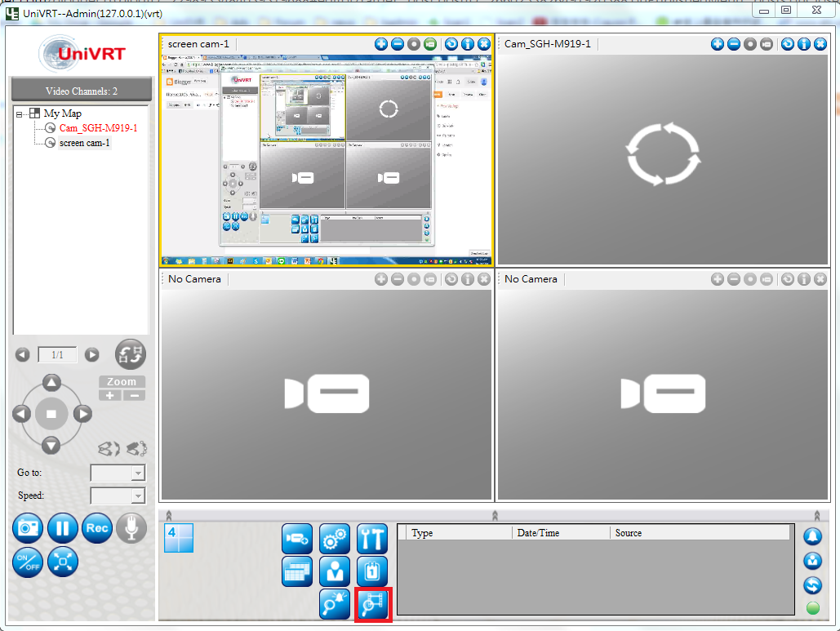
Task: Collapse bottom panel with middle arrow handle
Action: coord(495,515)
